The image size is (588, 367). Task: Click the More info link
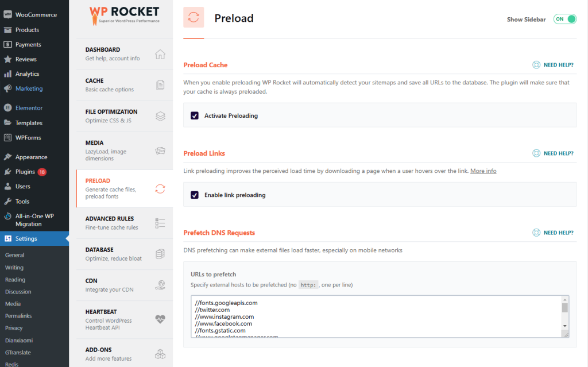pos(483,171)
